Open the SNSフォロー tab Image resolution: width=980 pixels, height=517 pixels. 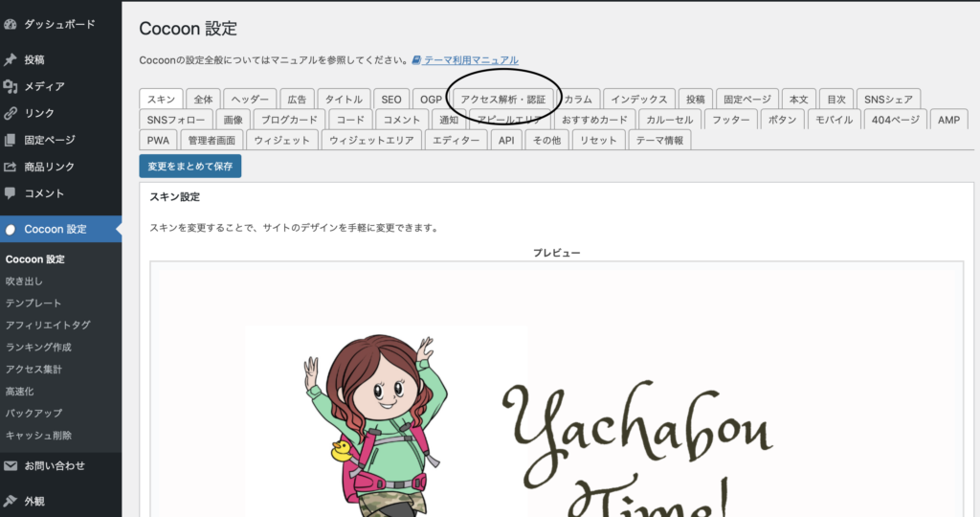click(176, 120)
